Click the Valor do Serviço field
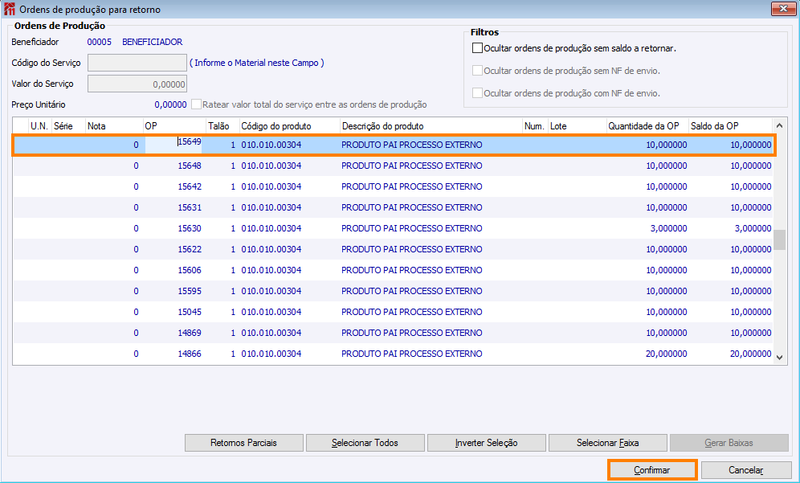Image resolution: width=800 pixels, height=483 pixels. tap(137, 84)
